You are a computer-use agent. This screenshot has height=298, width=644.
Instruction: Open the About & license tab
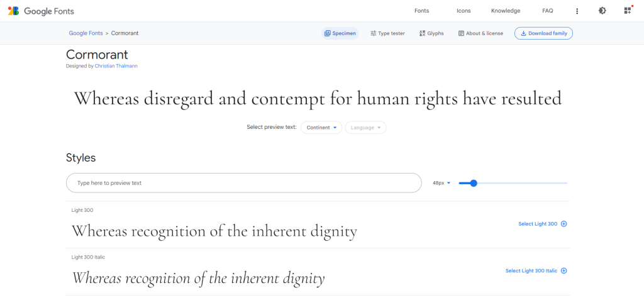click(480, 33)
